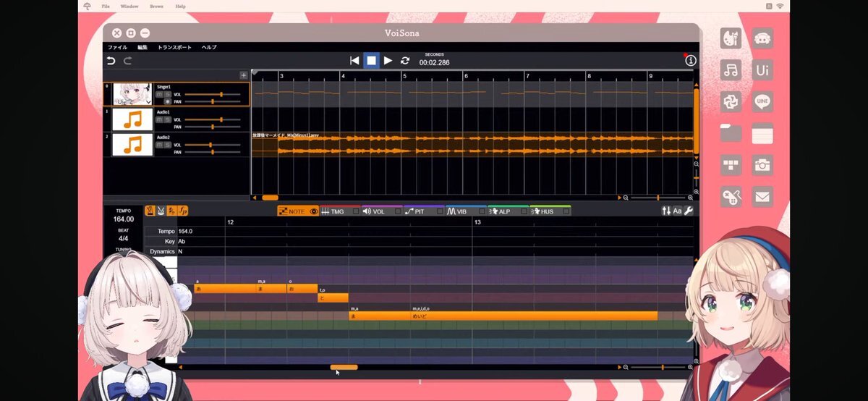
Task: Click the piano roll horizontal scrollbar thumb
Action: point(344,367)
